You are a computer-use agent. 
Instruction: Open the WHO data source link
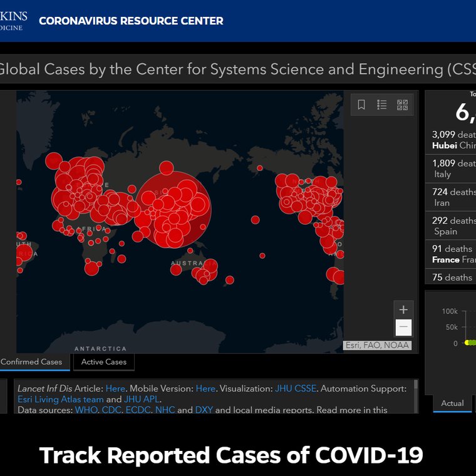click(x=86, y=410)
